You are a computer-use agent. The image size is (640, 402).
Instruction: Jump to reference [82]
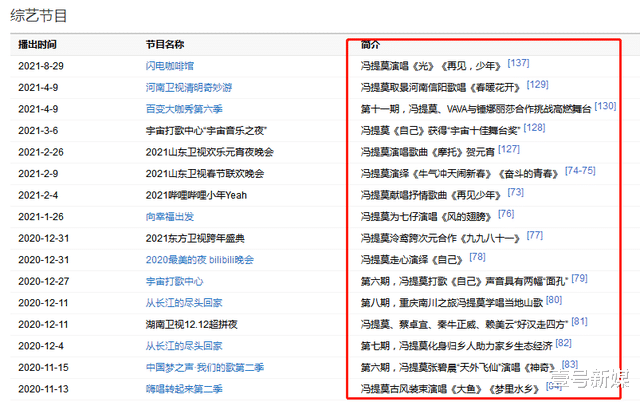563,344
